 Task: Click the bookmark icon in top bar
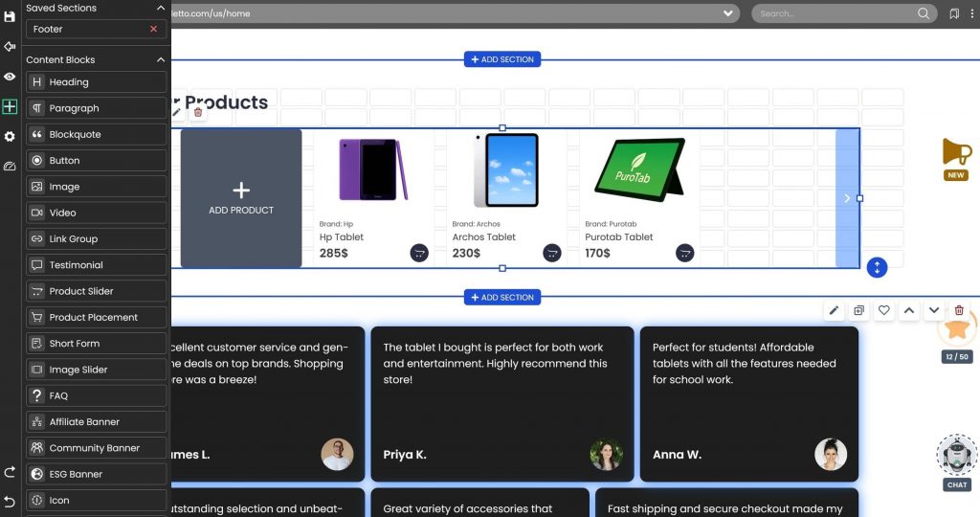pyautogui.click(x=954, y=13)
